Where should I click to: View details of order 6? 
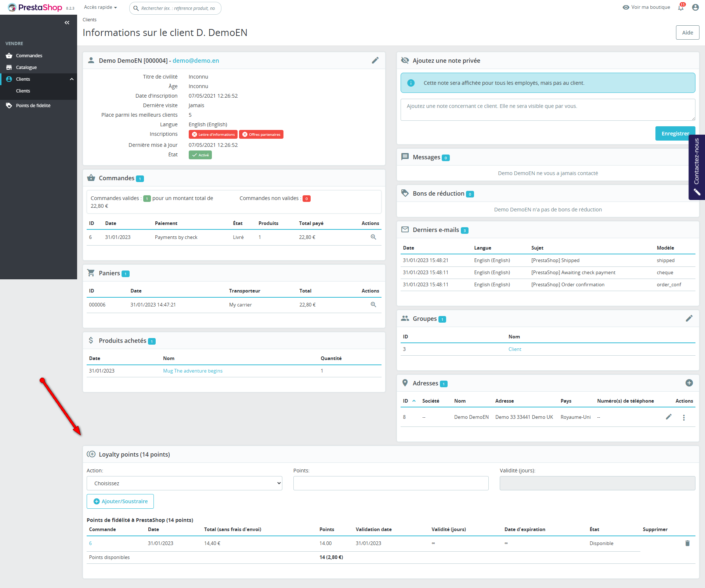click(373, 237)
